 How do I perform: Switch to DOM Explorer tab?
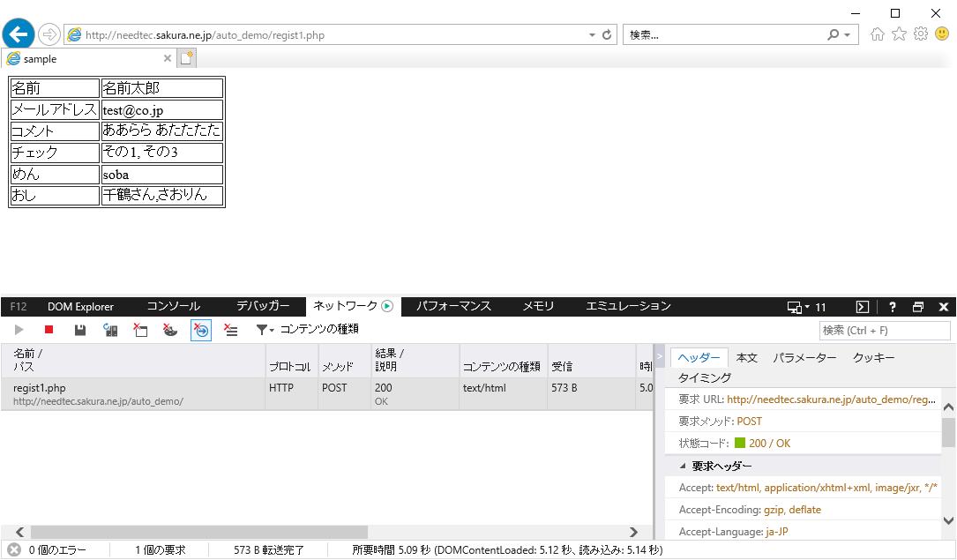click(x=80, y=307)
